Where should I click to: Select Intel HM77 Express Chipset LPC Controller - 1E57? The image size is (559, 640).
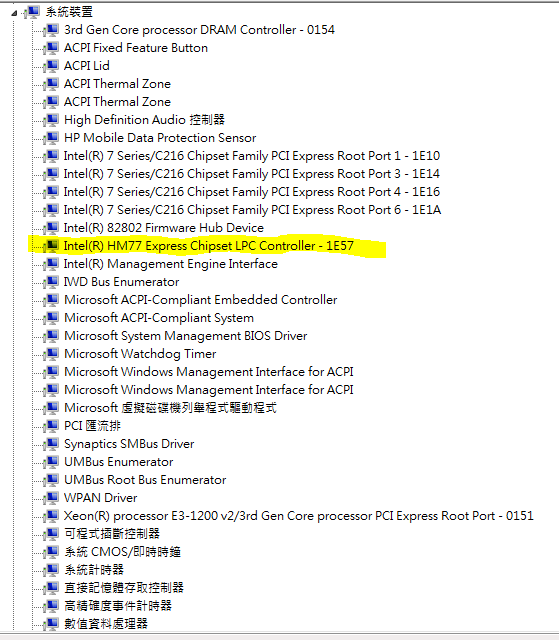[x=209, y=246]
